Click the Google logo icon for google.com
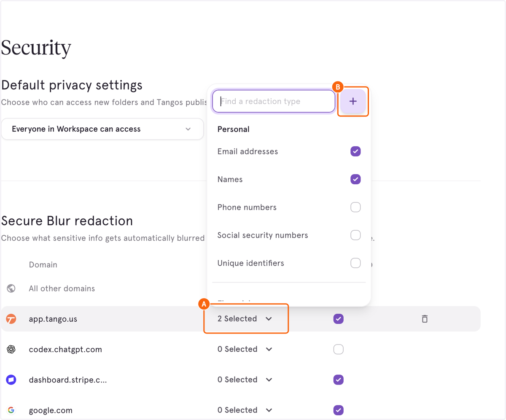Viewport: 506px width, 420px height. click(11, 410)
